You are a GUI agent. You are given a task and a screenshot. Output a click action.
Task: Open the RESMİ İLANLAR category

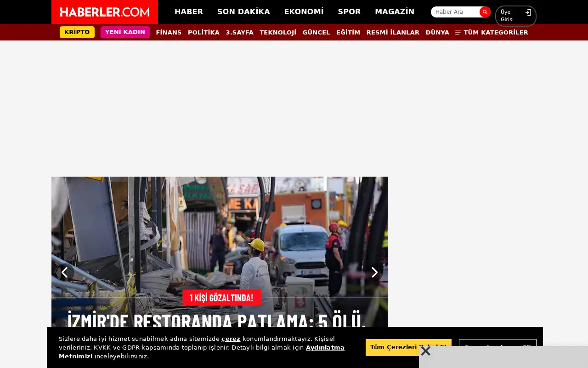[x=393, y=32]
